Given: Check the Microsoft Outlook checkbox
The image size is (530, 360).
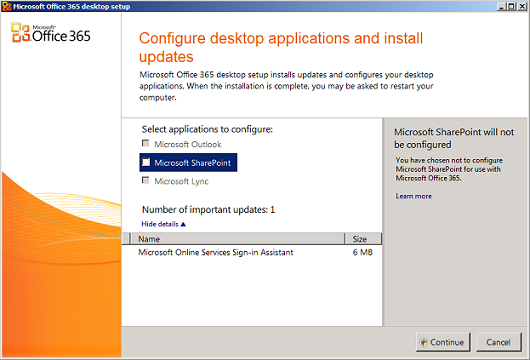Looking at the screenshot, I should 146,144.
